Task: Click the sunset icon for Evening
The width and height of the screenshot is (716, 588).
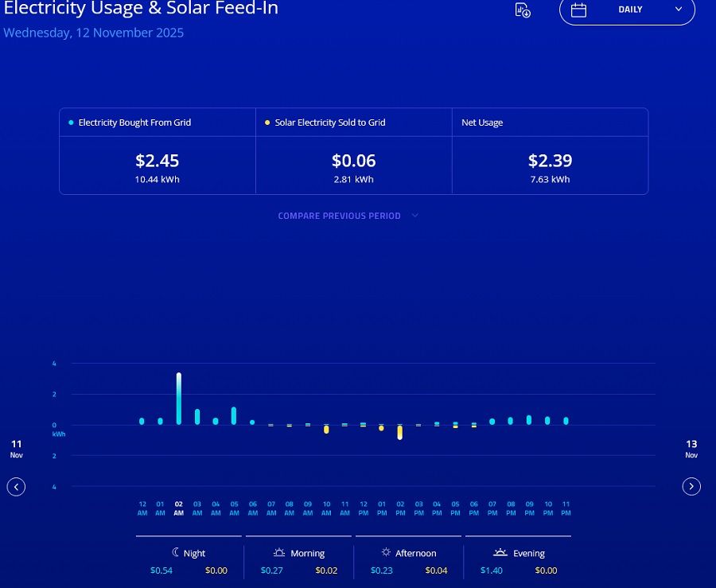Action: pyautogui.click(x=500, y=552)
